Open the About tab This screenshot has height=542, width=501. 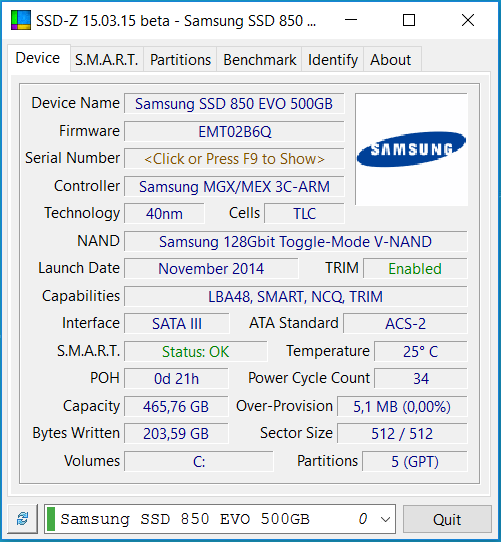click(392, 60)
